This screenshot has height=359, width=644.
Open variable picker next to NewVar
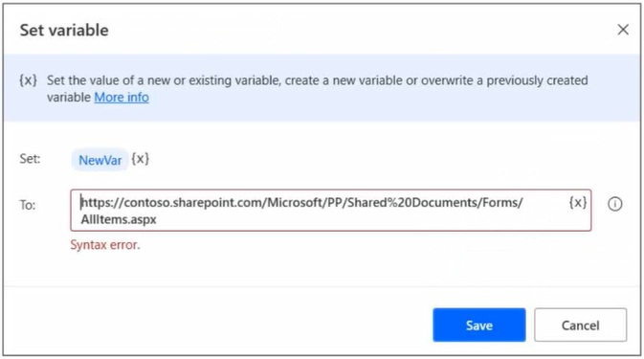pyautogui.click(x=141, y=159)
